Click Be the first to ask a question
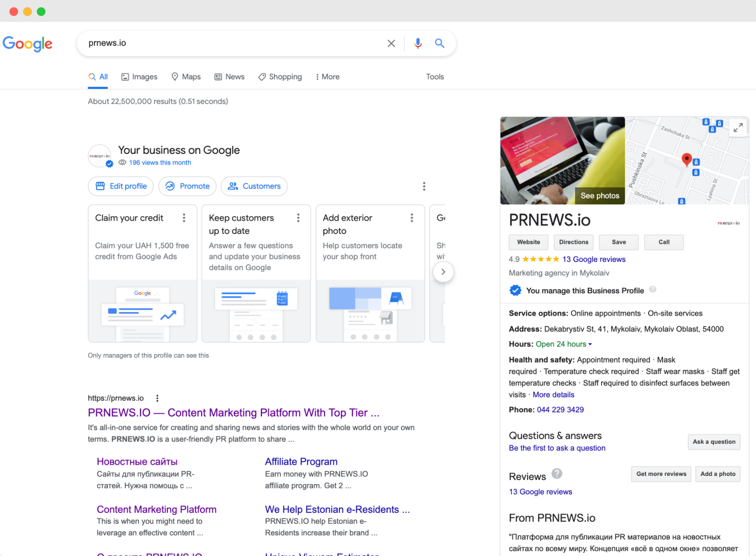 557,448
